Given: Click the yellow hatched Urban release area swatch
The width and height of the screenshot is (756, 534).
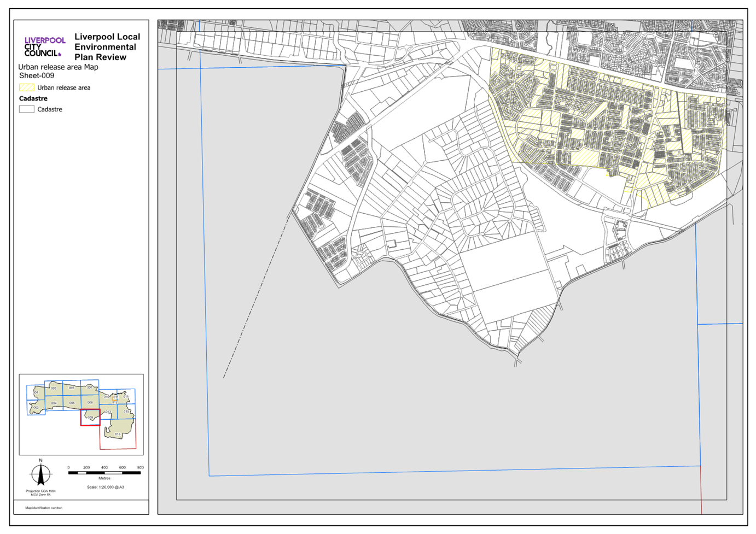Looking at the screenshot, I should tap(27, 87).
